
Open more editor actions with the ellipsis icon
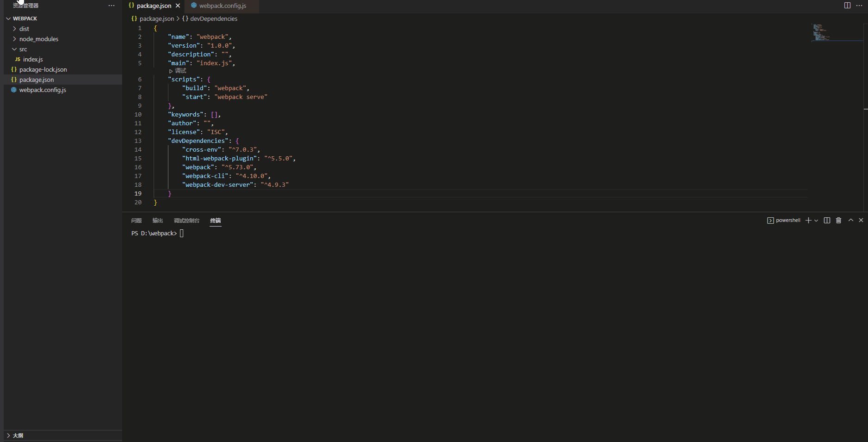858,6
